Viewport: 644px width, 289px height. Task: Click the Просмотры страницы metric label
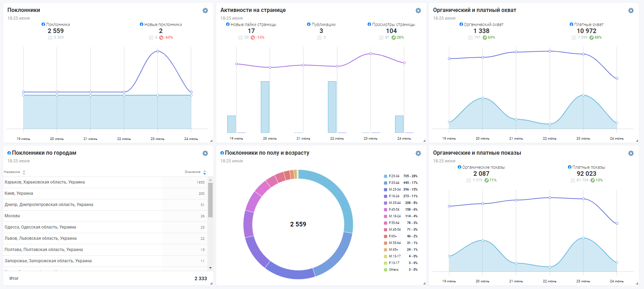[393, 25]
